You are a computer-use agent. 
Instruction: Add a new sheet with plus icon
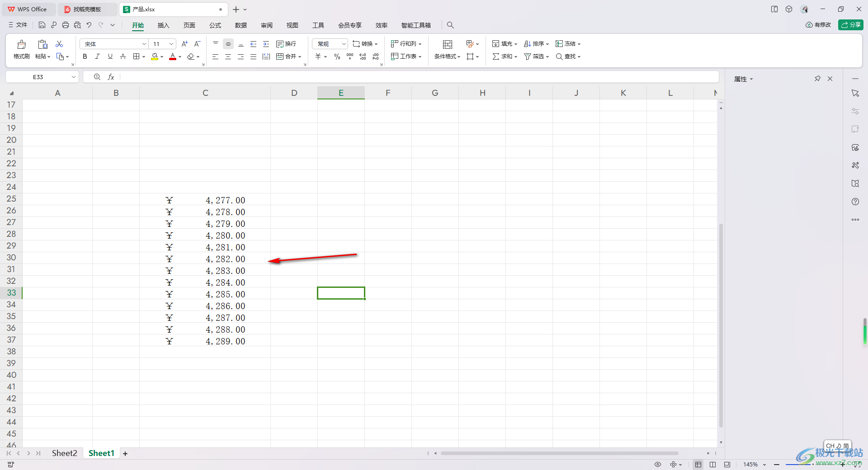tap(125, 454)
